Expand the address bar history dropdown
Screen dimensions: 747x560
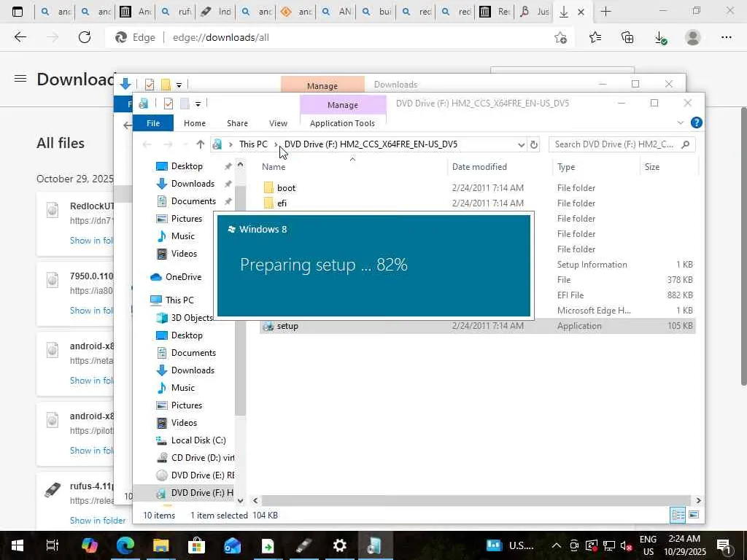tap(521, 144)
